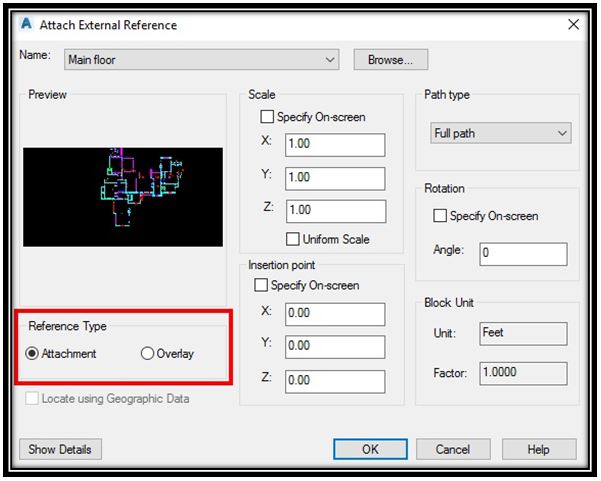
Task: Click the Block Unit Factor field
Action: pos(523,373)
